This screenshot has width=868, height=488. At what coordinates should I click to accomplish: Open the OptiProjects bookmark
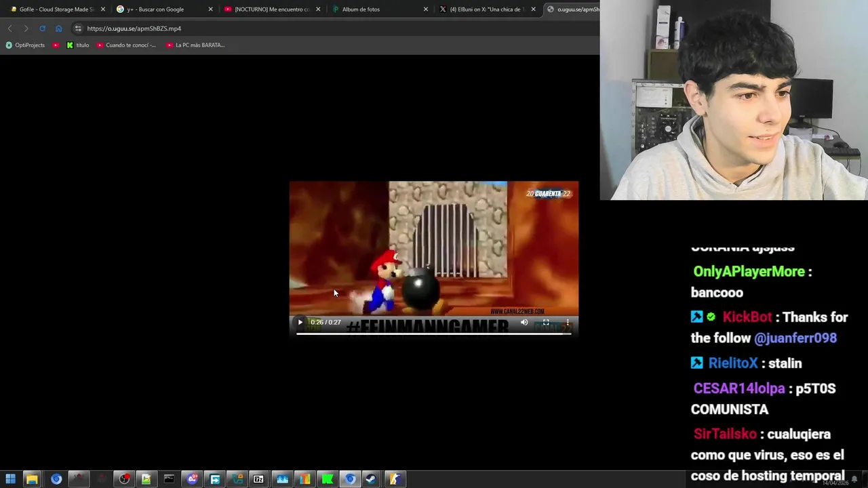(25, 45)
